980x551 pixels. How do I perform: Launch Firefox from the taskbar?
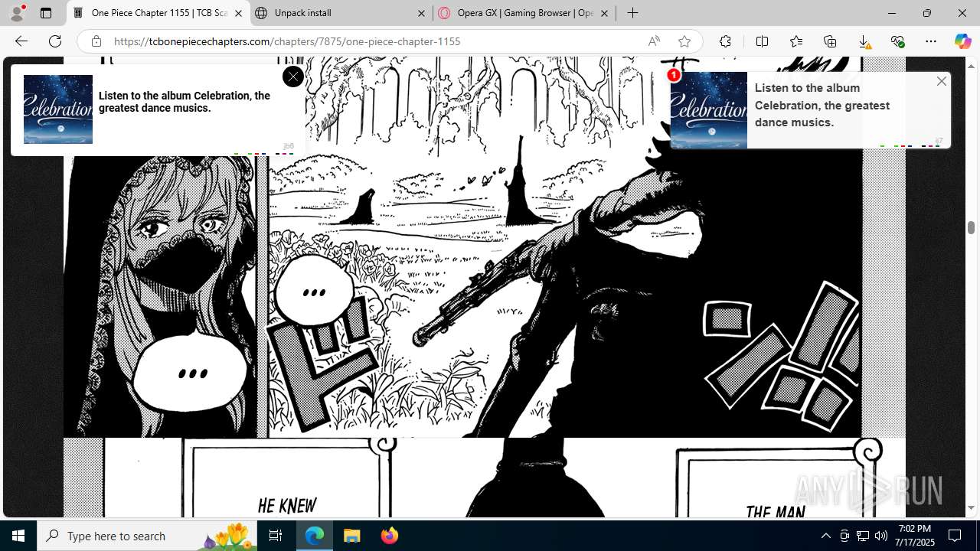point(389,536)
